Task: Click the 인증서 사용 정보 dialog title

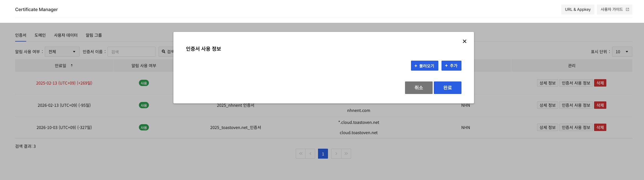Action: (x=203, y=49)
